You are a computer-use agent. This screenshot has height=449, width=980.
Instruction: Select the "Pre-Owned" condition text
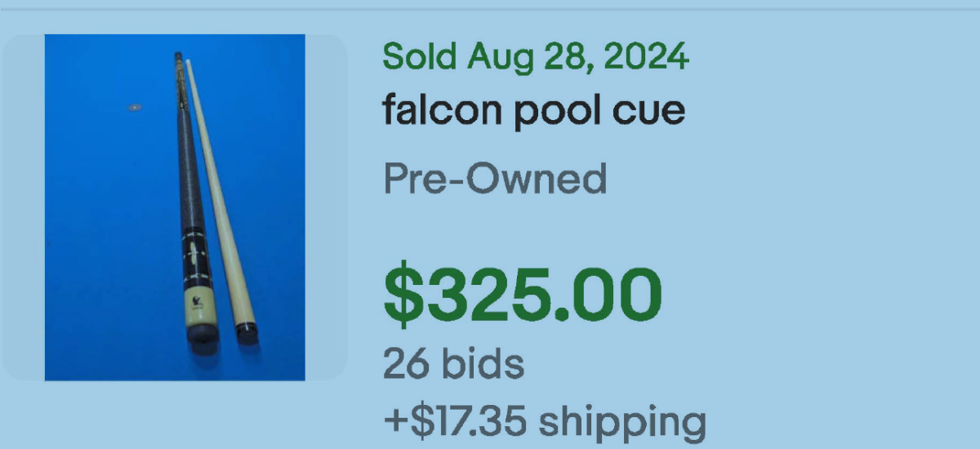click(495, 178)
